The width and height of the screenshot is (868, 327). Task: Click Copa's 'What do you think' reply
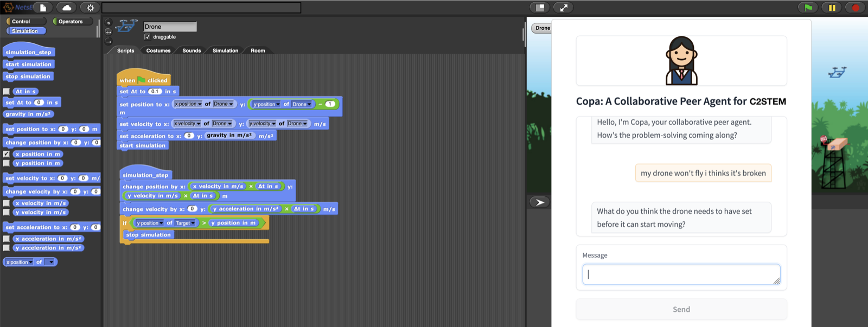point(681,217)
